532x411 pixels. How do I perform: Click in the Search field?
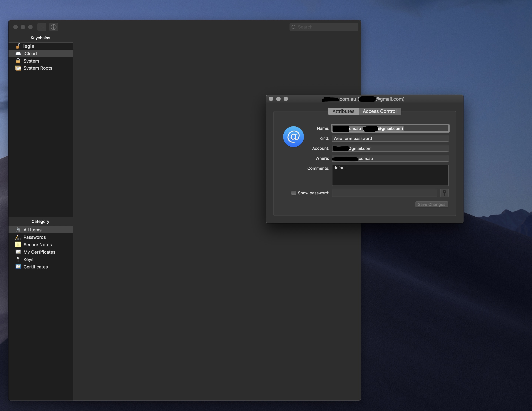[x=326, y=27]
